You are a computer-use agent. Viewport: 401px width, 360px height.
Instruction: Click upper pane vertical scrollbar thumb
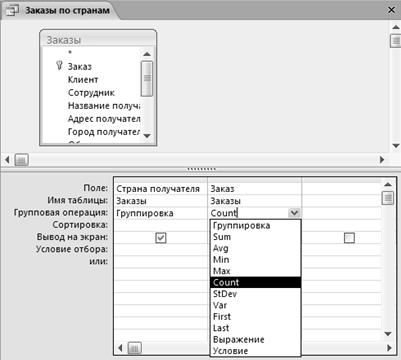[x=395, y=41]
